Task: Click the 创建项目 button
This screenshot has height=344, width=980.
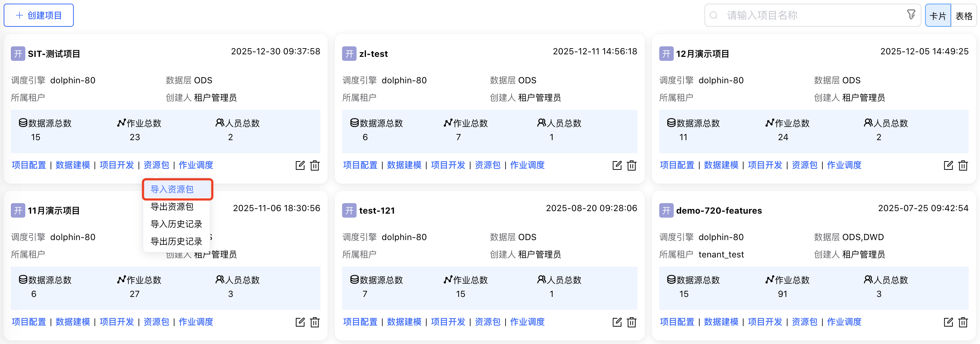Action: click(39, 15)
